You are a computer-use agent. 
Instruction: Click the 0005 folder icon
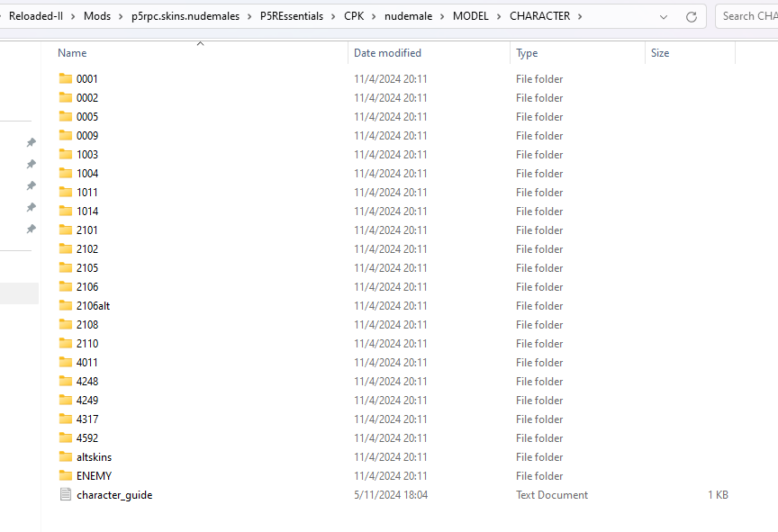click(66, 116)
